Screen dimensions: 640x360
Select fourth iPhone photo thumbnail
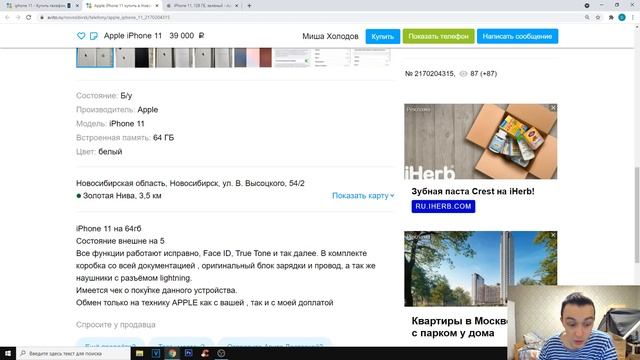213,58
